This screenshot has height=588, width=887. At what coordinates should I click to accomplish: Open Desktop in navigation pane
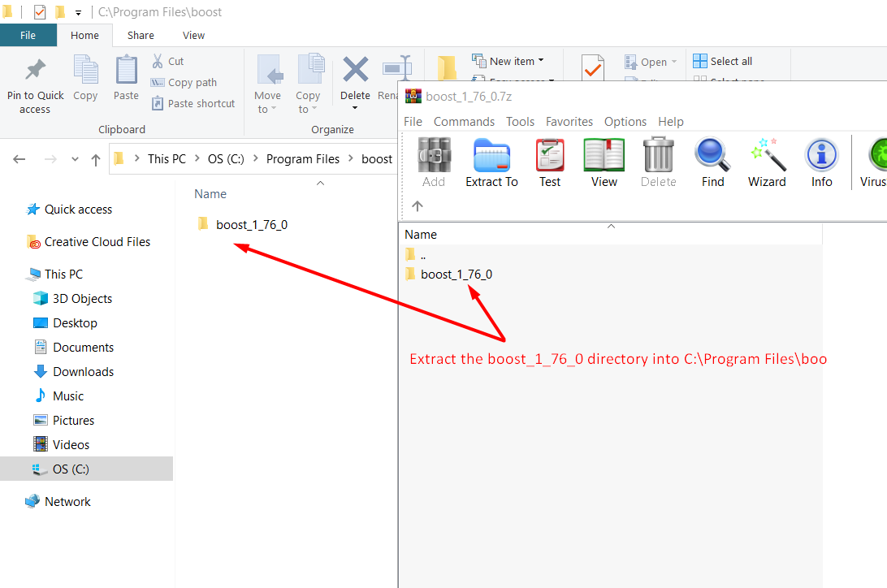coord(65,323)
